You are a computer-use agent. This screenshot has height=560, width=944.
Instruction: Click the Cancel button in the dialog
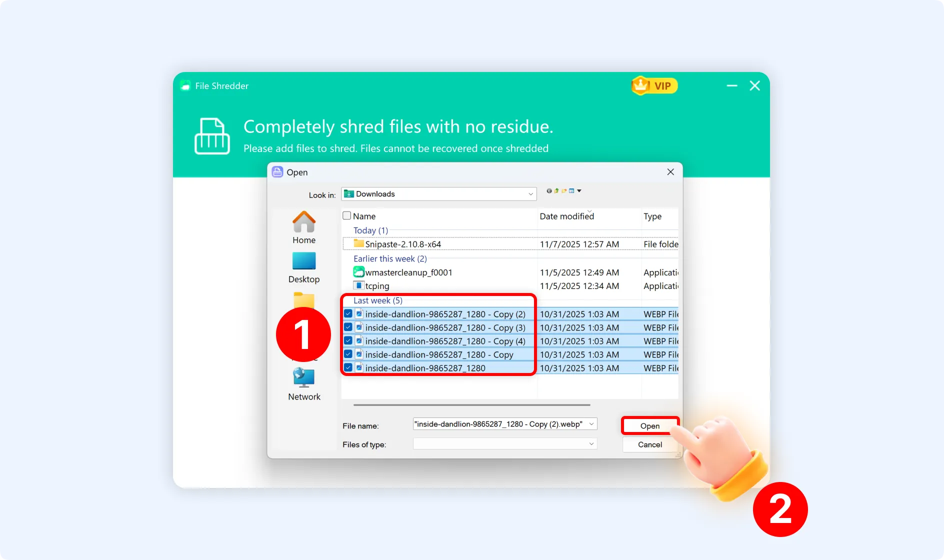[649, 444]
